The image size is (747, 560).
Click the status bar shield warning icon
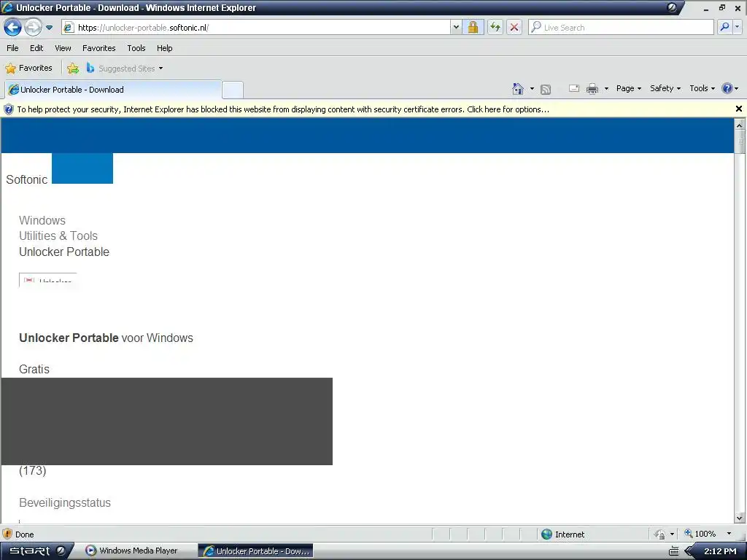pos(7,534)
